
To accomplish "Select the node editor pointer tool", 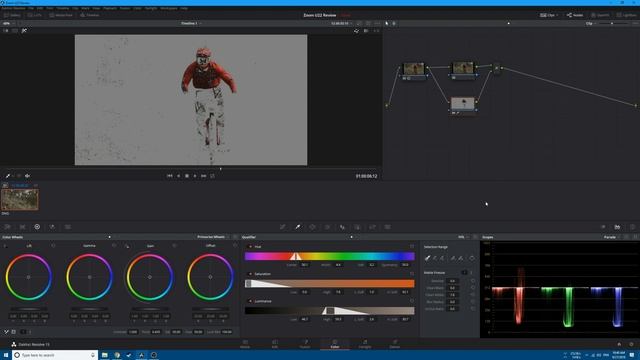I will click(387, 23).
